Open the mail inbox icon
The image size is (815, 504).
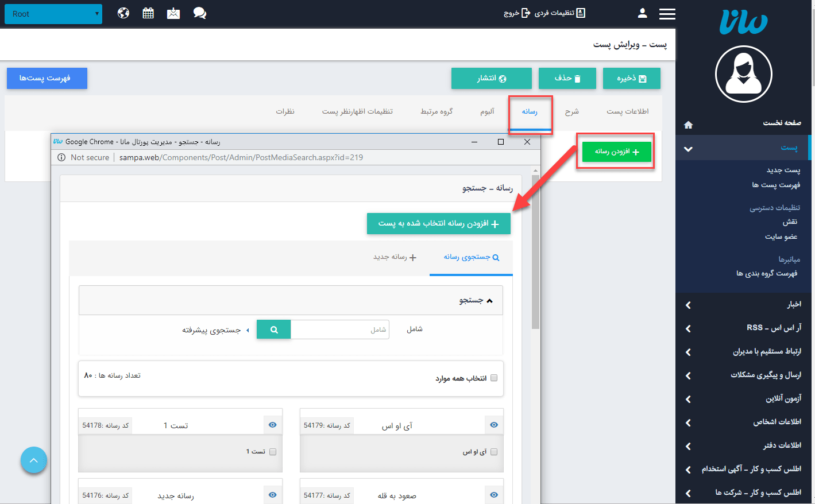pos(173,13)
